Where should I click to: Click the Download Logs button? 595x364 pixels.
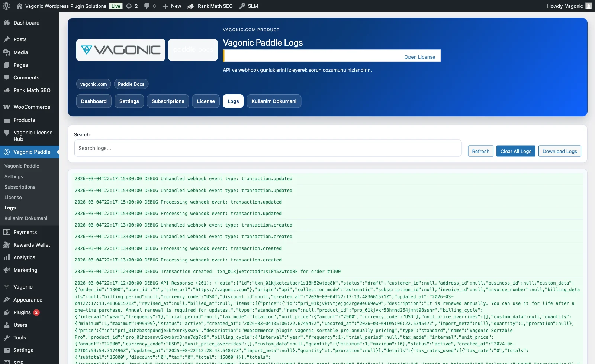tap(560, 151)
